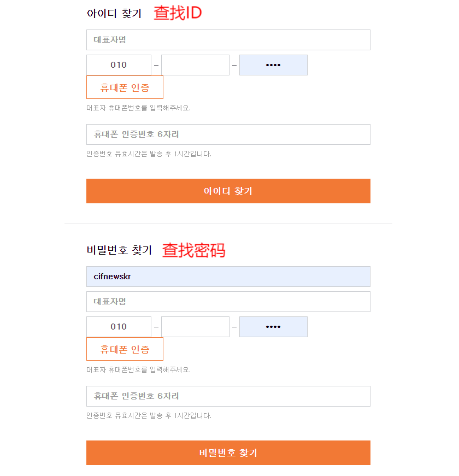Click the middle phone field in the password section
Image resolution: width=459 pixels, height=476 pixels.
(x=195, y=326)
